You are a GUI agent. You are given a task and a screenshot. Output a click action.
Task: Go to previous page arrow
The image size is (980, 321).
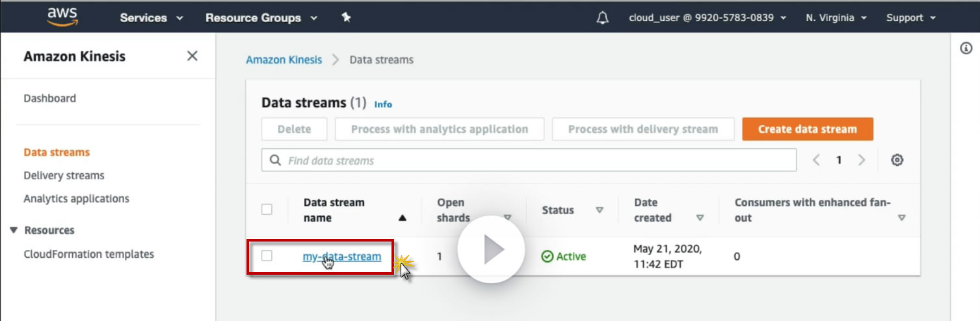[x=817, y=160]
